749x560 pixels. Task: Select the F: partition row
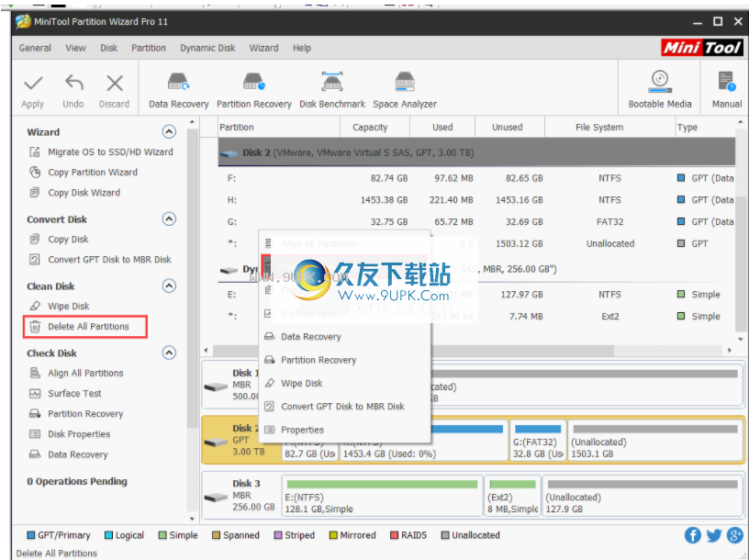click(x=476, y=178)
